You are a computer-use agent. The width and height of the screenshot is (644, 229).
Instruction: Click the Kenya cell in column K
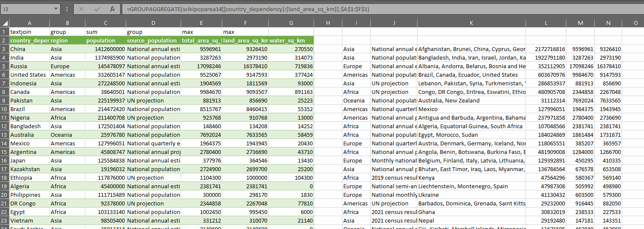pos(472,178)
